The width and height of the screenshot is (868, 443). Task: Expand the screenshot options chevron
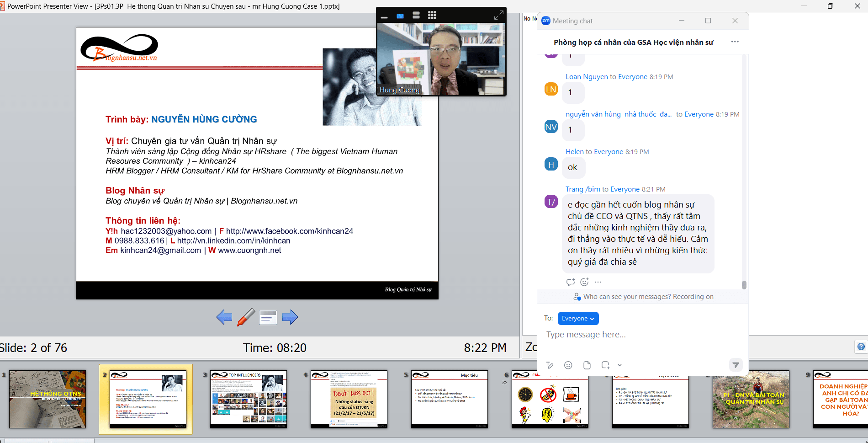[619, 365]
